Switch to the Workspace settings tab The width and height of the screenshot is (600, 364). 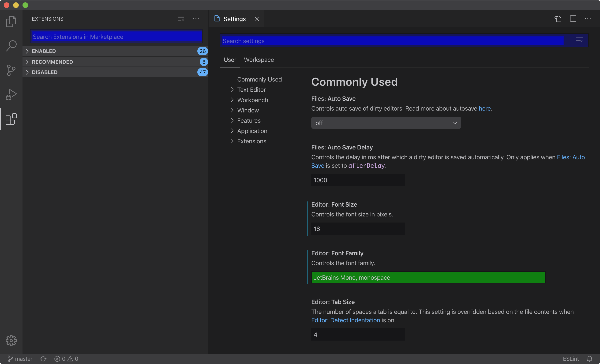(x=259, y=59)
